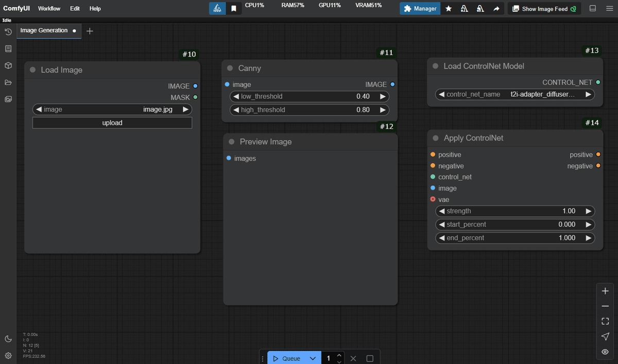Increase strength with its right arrow

coord(589,211)
